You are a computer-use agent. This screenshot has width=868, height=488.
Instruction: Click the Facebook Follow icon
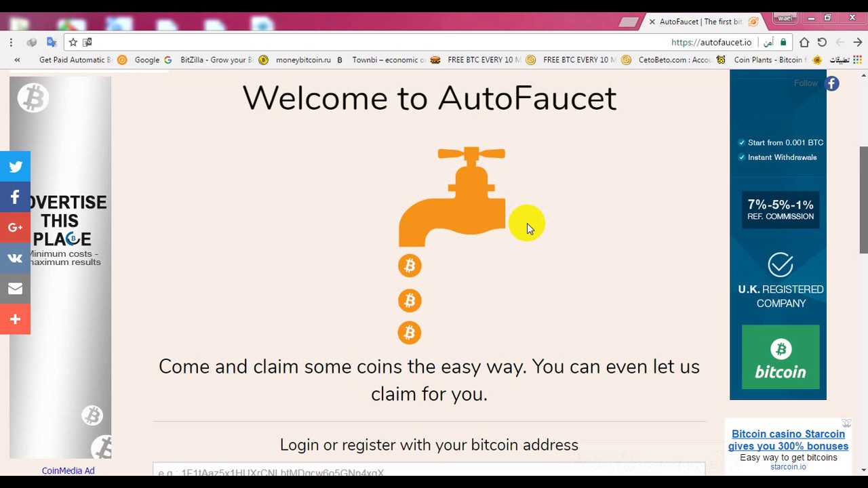832,83
